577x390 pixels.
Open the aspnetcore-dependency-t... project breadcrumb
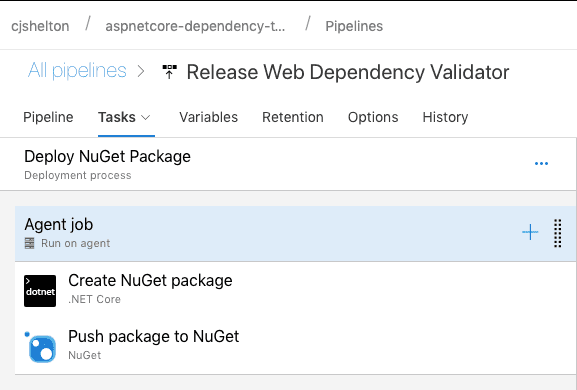click(x=195, y=26)
